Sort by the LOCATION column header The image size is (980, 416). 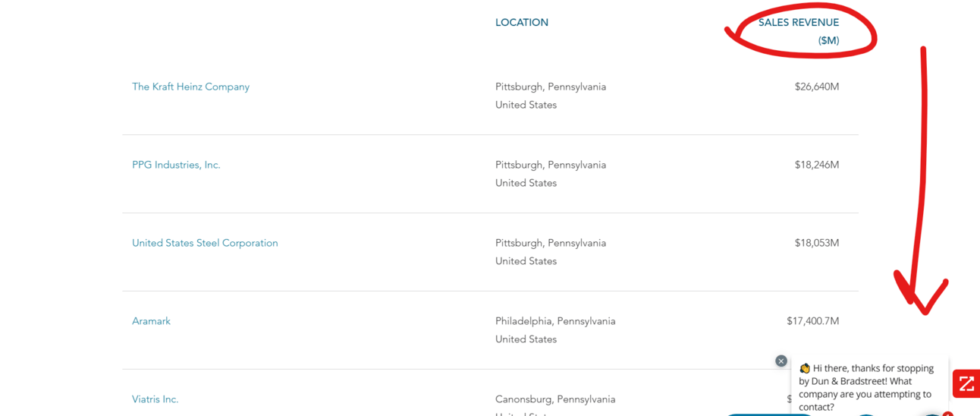click(522, 23)
